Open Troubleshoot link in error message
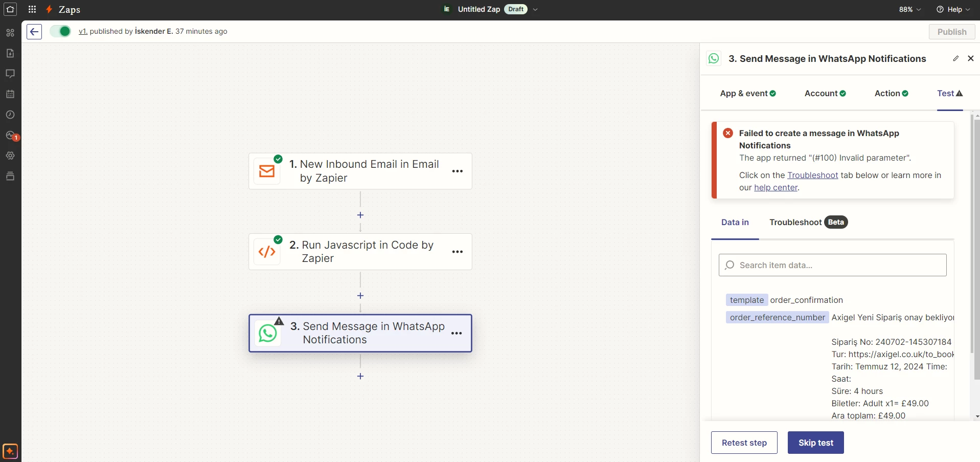 tap(812, 175)
